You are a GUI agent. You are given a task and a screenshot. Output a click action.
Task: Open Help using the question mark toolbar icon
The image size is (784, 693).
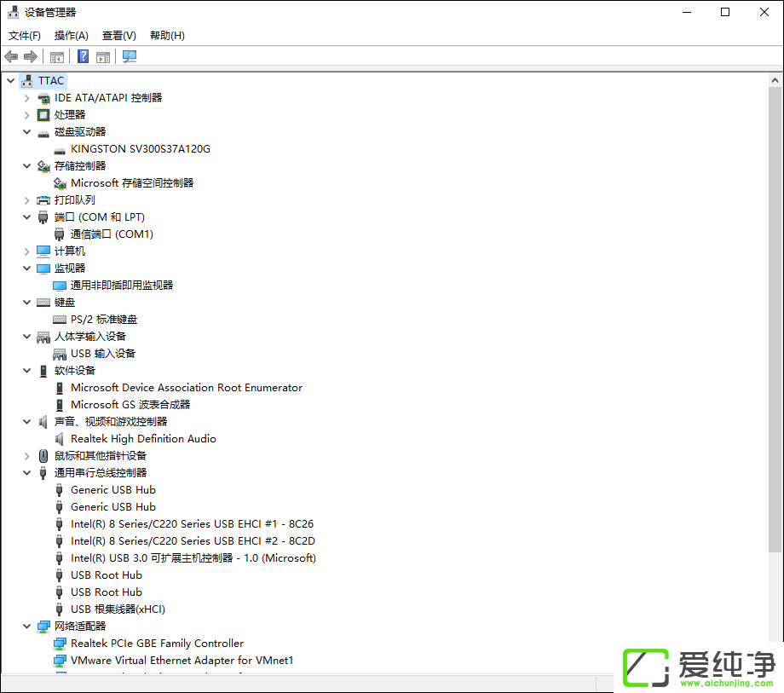click(x=82, y=56)
